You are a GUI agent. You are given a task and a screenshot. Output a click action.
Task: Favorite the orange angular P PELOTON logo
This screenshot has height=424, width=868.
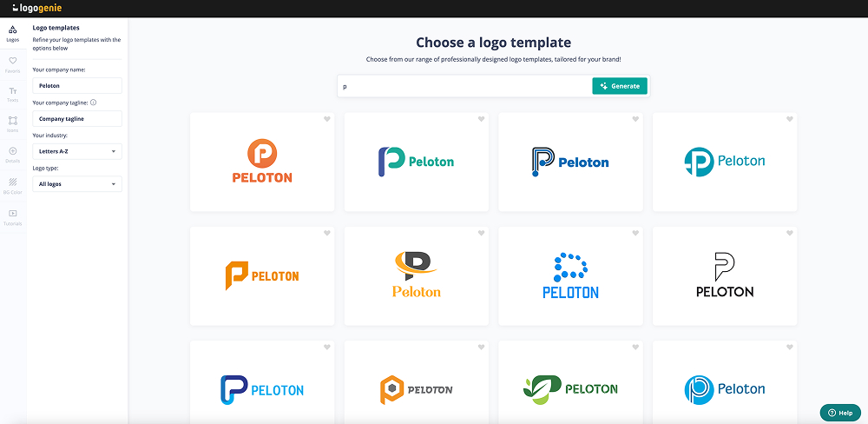pos(326,234)
